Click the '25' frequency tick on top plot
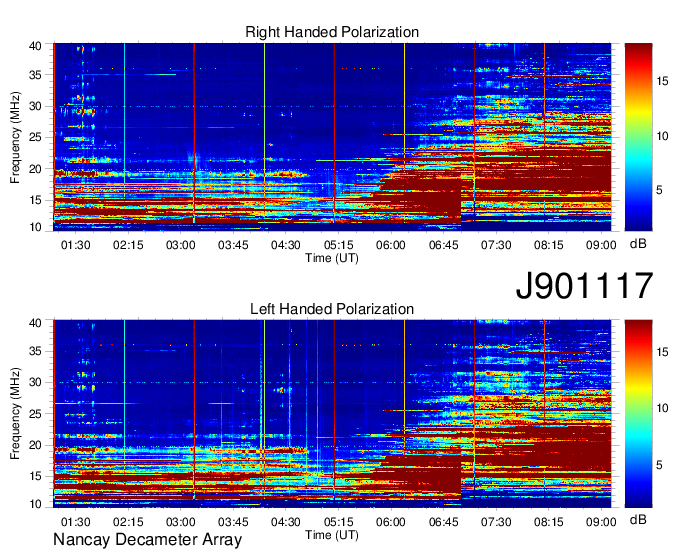 click(35, 137)
